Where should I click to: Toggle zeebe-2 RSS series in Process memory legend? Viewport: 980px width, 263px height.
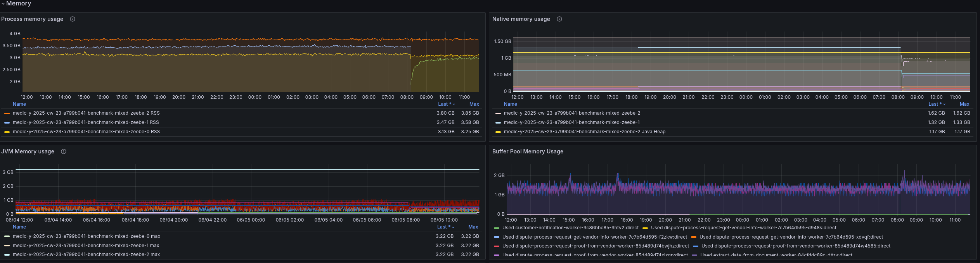coord(86,113)
